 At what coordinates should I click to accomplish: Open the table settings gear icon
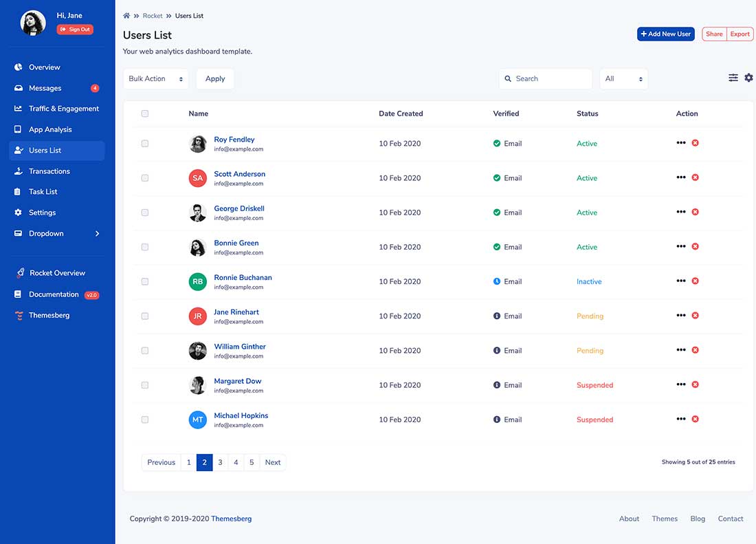(748, 78)
